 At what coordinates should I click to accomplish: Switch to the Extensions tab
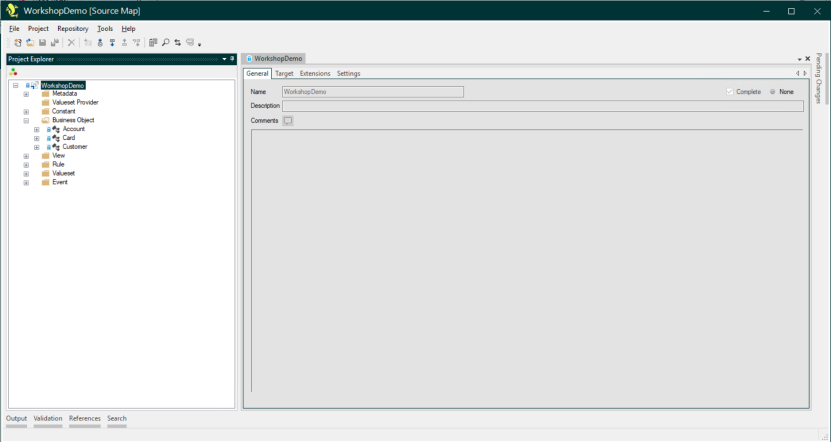pos(314,74)
